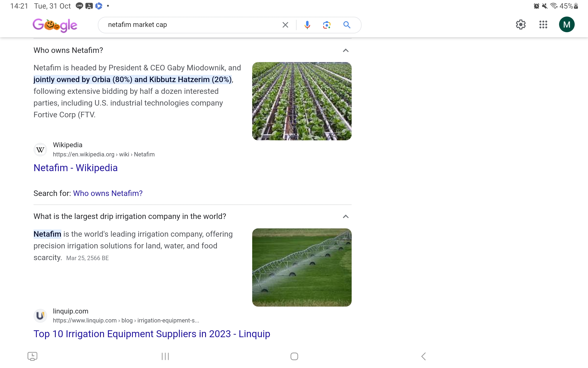Click the Wikipedia favicon icon
Screen dimensions: 588x368
tap(40, 150)
